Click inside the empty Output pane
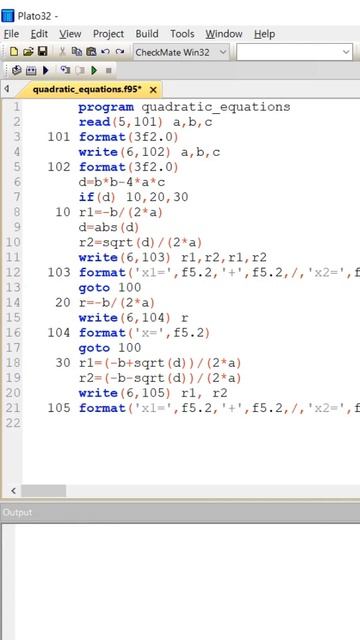The height and width of the screenshot is (640, 360). [x=187, y=581]
